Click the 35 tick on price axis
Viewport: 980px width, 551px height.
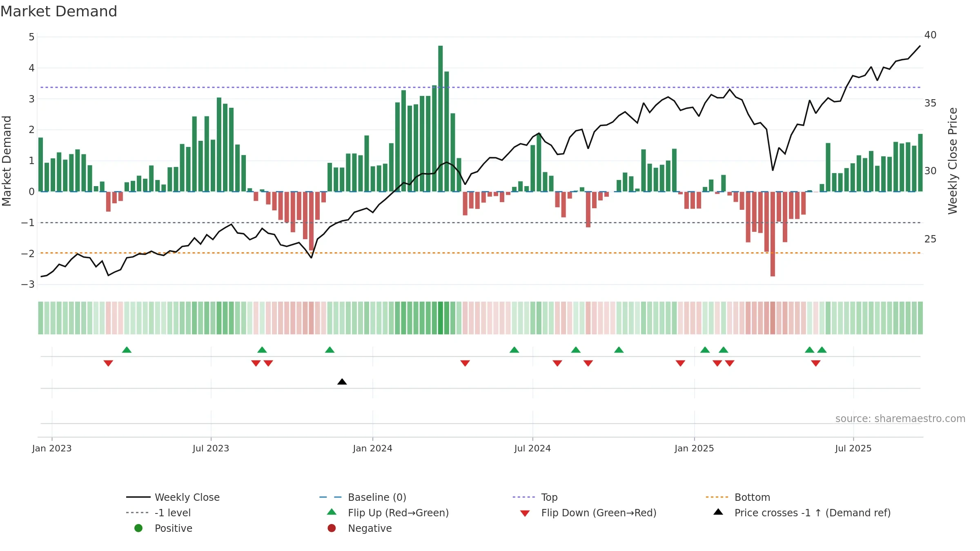(931, 103)
